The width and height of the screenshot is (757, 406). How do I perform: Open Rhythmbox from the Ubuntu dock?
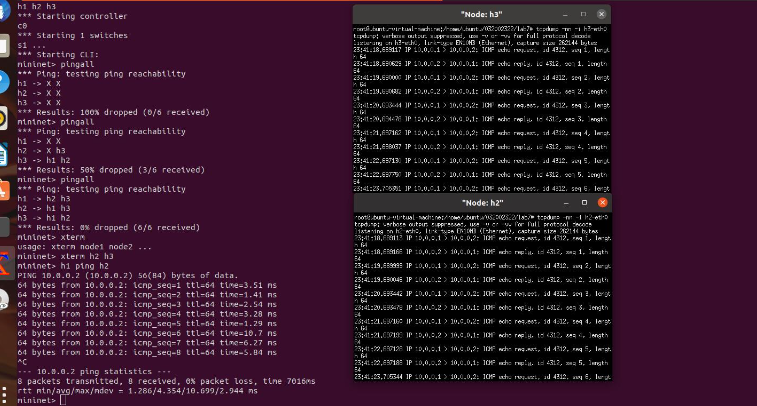point(4,119)
